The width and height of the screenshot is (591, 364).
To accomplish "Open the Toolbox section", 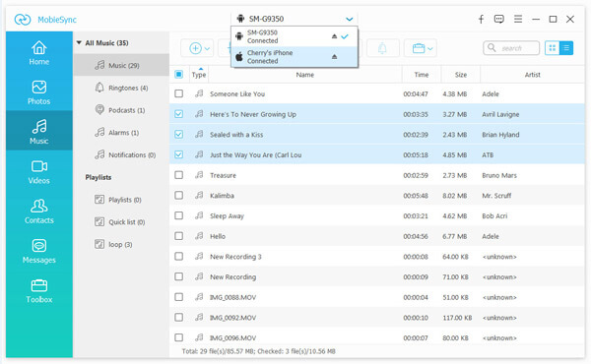I will 39,291.
